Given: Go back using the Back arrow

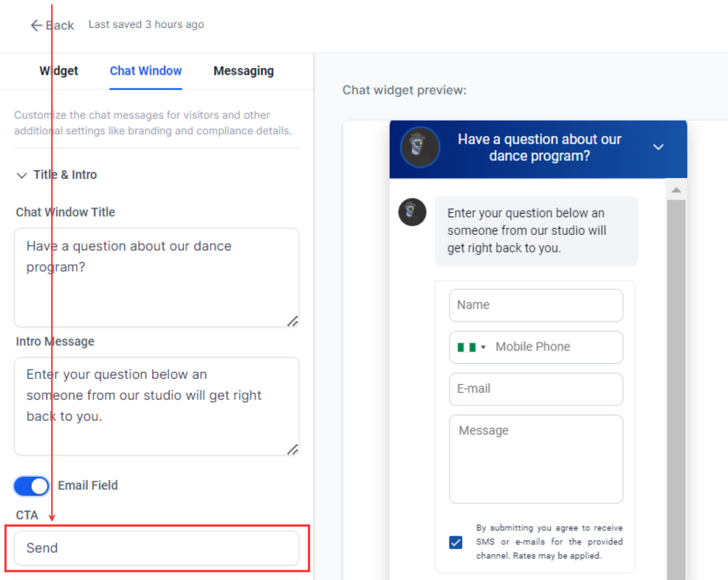Looking at the screenshot, I should [x=52, y=25].
